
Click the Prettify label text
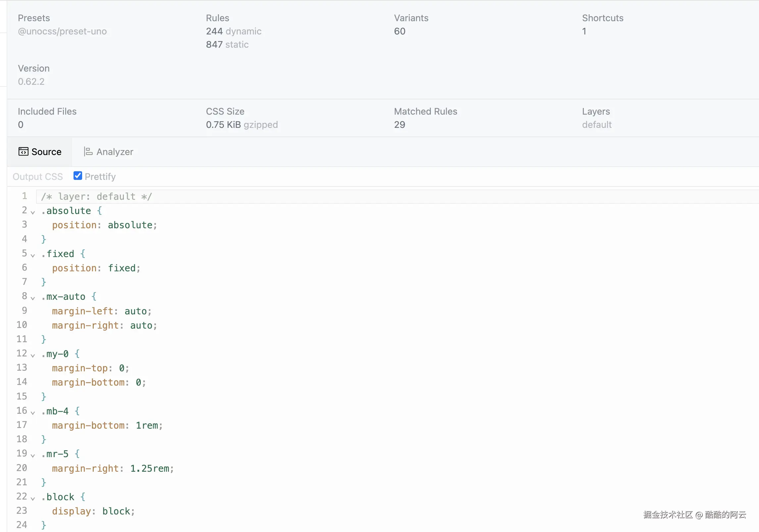[100, 177]
